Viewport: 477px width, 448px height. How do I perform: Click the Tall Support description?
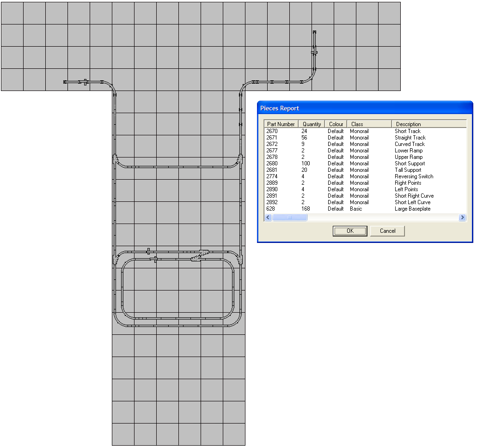(408, 170)
